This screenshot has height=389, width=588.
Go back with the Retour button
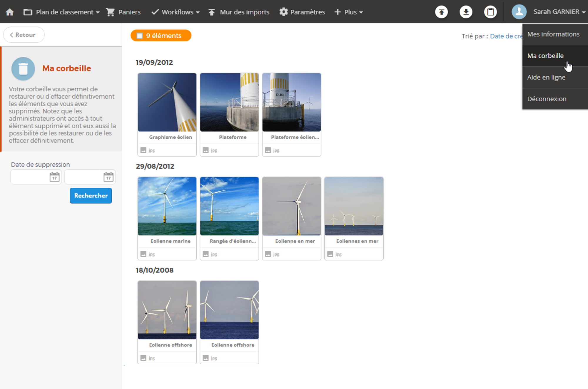[x=24, y=35]
